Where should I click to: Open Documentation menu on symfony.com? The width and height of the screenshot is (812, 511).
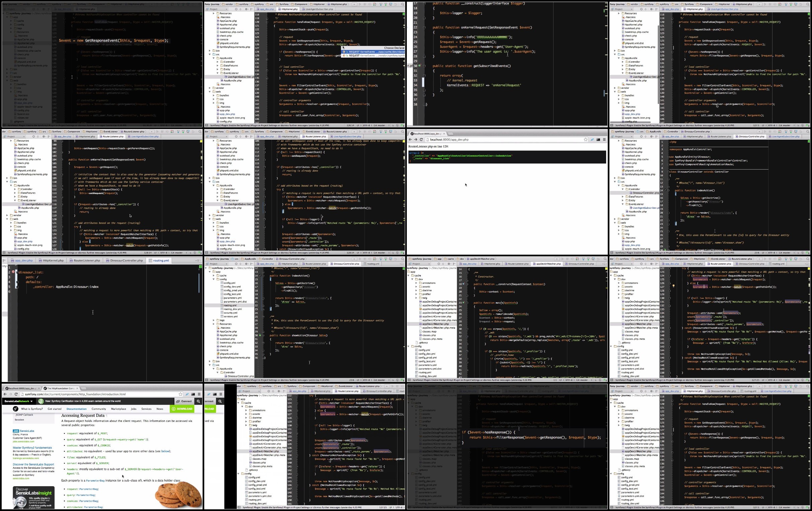pyautogui.click(x=77, y=409)
